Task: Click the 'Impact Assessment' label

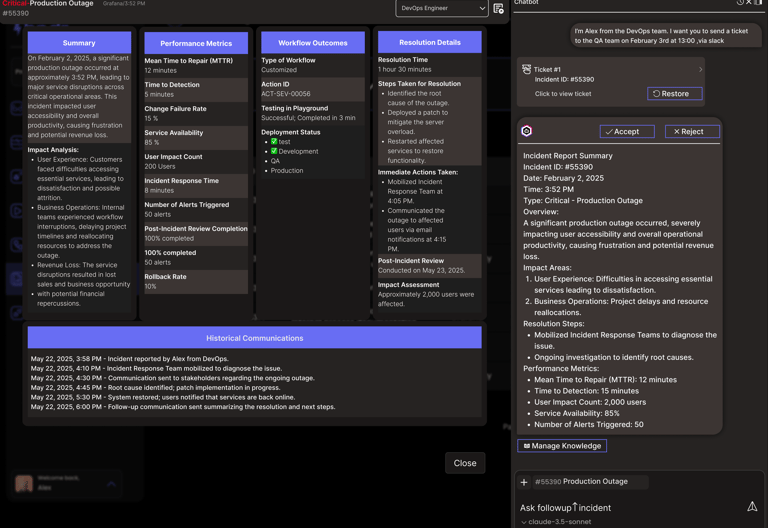Action: coord(408,285)
